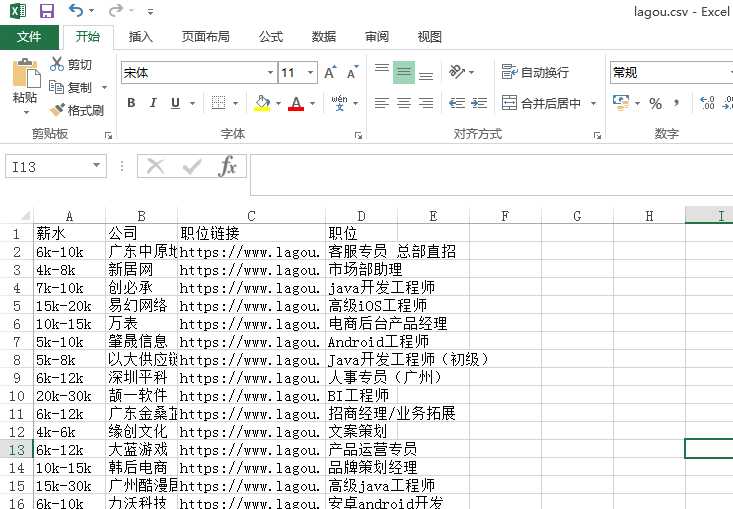The image size is (733, 509).
Task: Open the 常规 number format box
Action: tap(671, 73)
